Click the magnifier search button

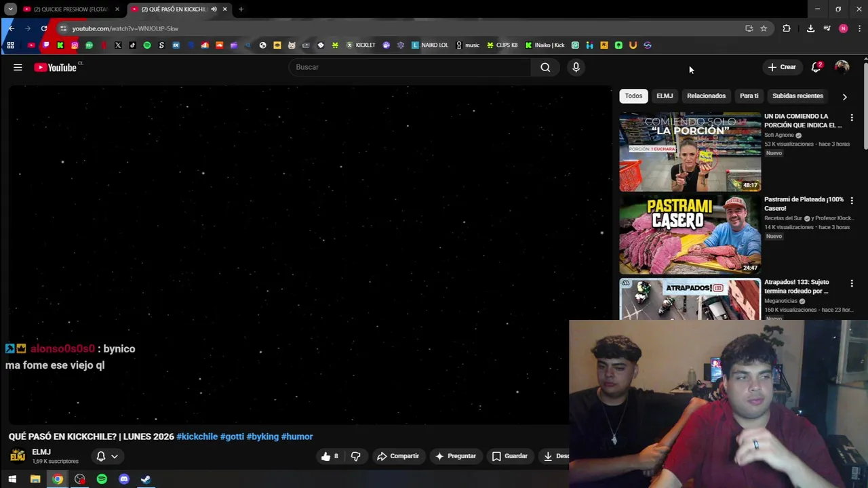tap(545, 67)
